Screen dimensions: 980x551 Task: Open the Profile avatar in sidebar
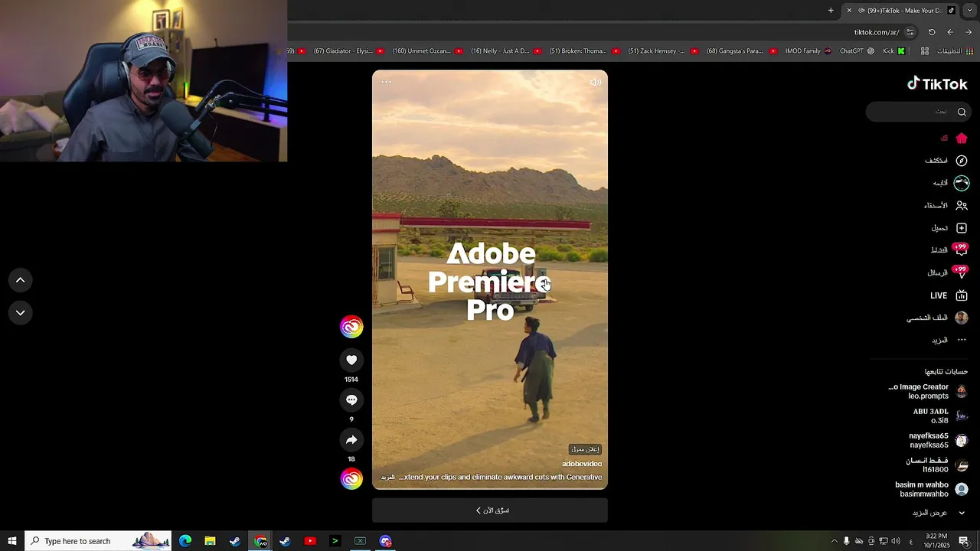tap(962, 318)
